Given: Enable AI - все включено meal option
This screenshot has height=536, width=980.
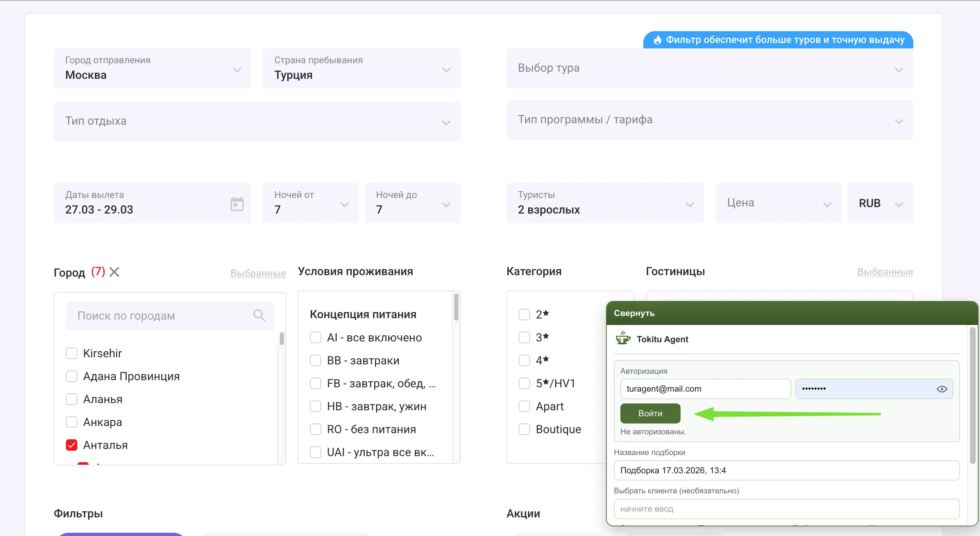Looking at the screenshot, I should pos(315,338).
